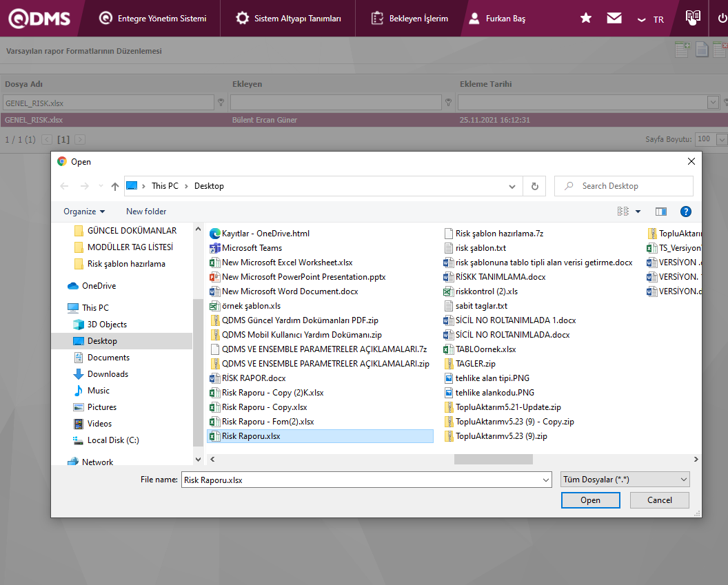This screenshot has height=585, width=728.
Task: Open the Tüm Dosyalar file type dropdown
Action: 625,480
